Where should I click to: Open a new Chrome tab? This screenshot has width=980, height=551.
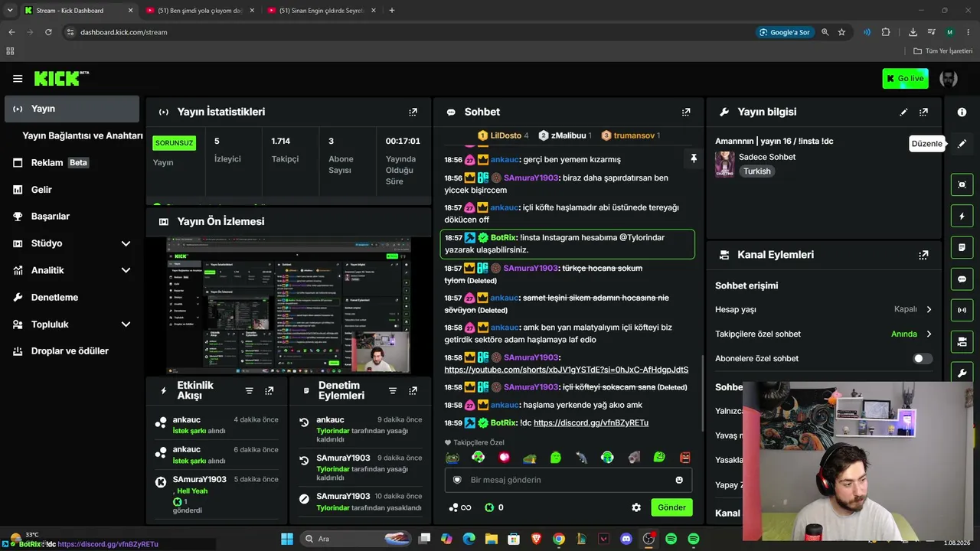(x=392, y=11)
